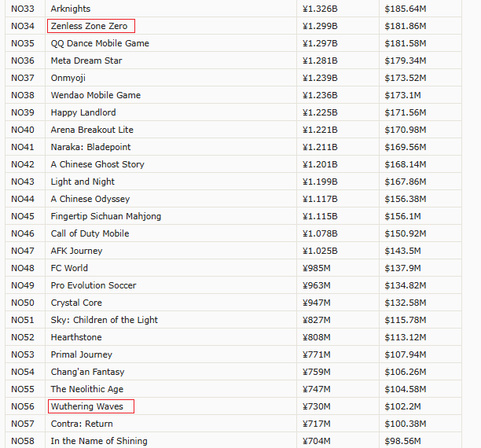
Task: Click the ¥1.199B value
Action: (320, 182)
